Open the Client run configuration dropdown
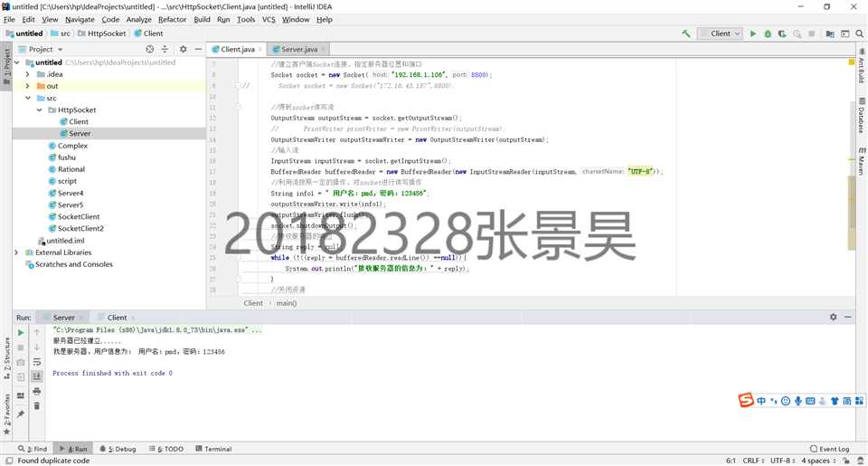Viewport: 868px width, 466px height. coord(720,33)
